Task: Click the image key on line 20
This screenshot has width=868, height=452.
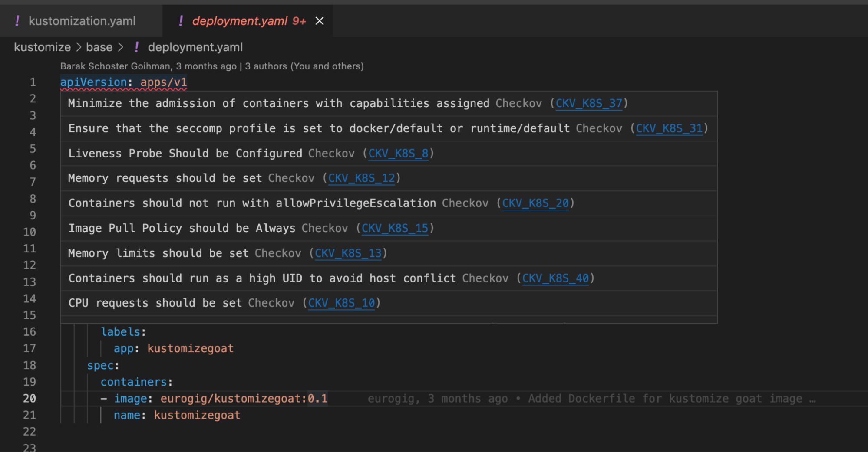Action: pyautogui.click(x=130, y=399)
